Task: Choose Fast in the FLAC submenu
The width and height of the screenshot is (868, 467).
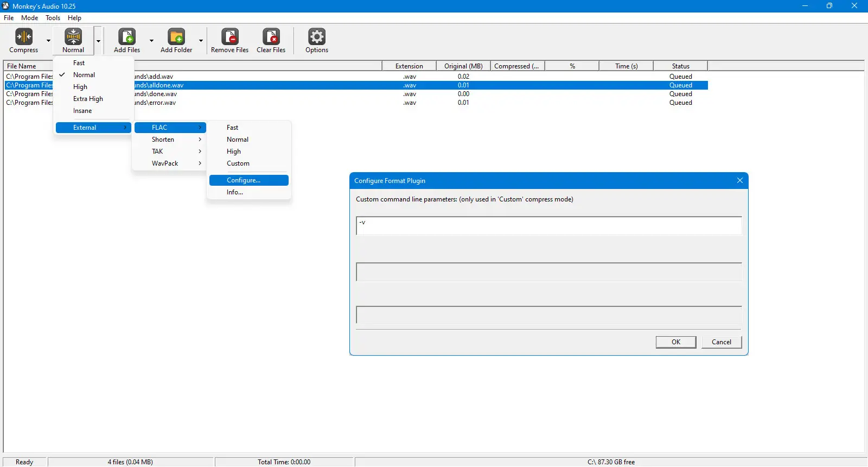Action: click(x=249, y=128)
